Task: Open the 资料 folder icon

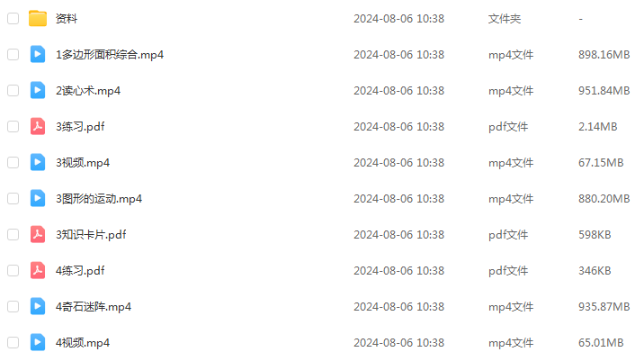Action: [38, 19]
